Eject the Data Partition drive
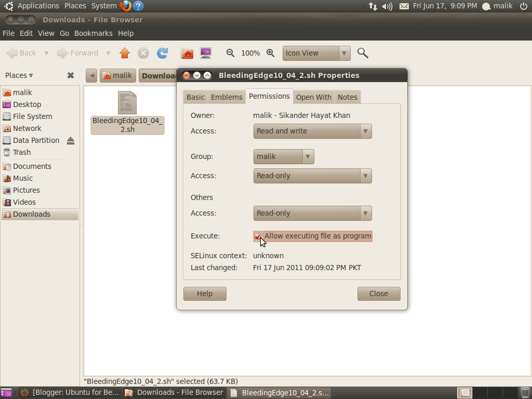Image resolution: width=532 pixels, height=399 pixels. pyautogui.click(x=71, y=140)
